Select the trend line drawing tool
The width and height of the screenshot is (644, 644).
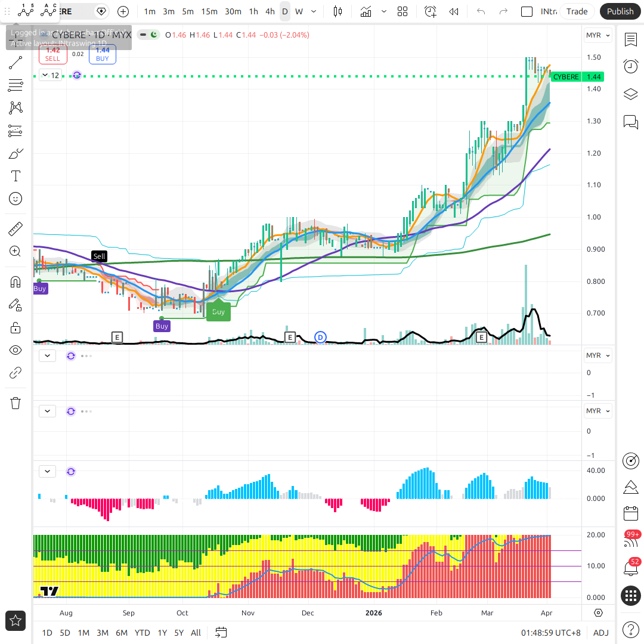pyautogui.click(x=16, y=63)
